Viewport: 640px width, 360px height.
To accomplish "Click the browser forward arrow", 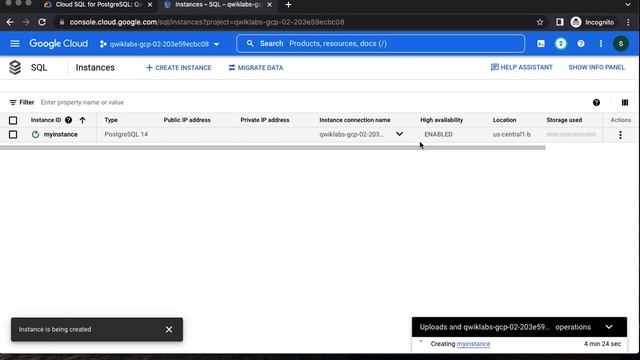I will [26, 22].
